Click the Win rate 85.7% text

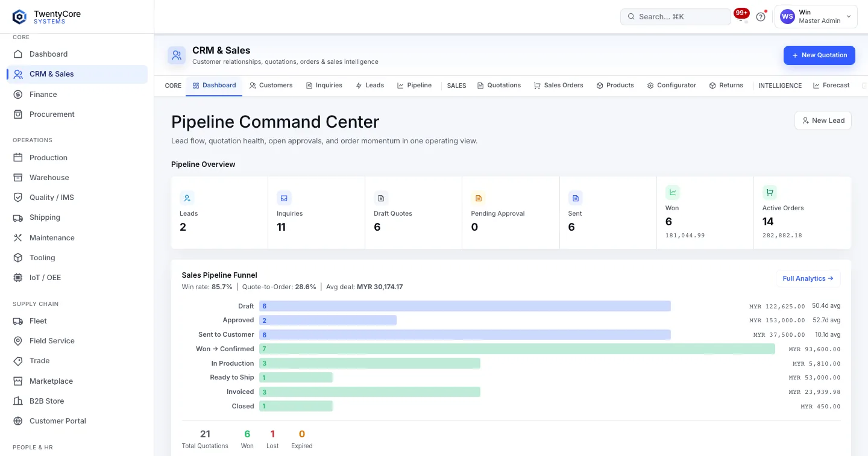[x=207, y=287]
